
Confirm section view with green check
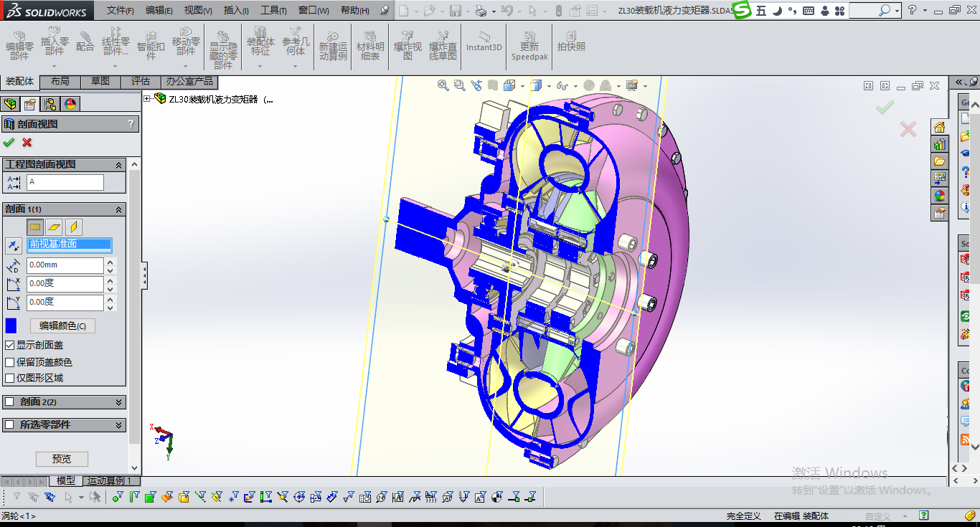tap(9, 142)
